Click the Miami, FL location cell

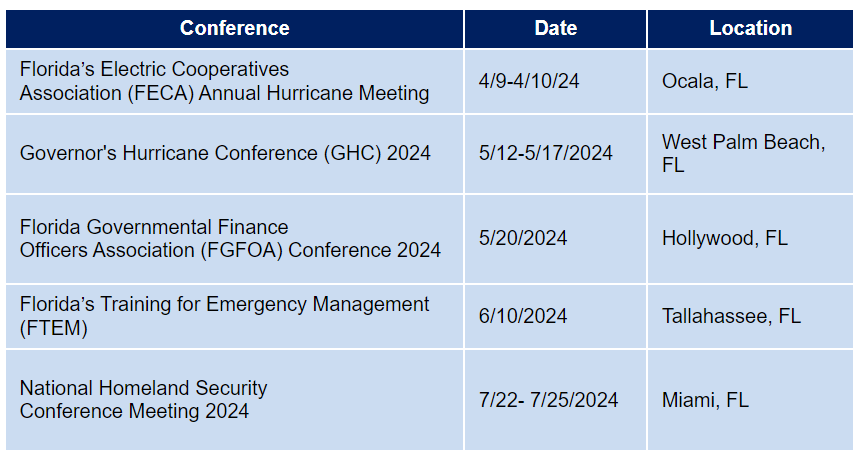705,400
